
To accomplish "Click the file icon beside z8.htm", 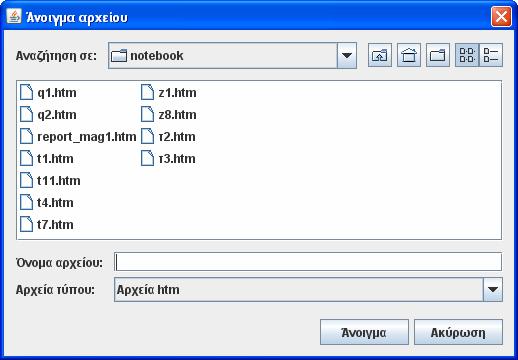I will click(147, 114).
